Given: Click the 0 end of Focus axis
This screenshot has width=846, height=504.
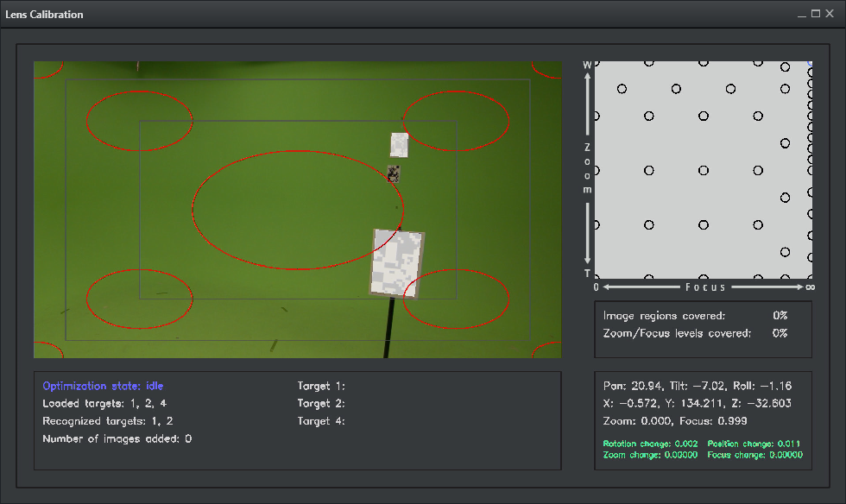Looking at the screenshot, I should (x=597, y=287).
